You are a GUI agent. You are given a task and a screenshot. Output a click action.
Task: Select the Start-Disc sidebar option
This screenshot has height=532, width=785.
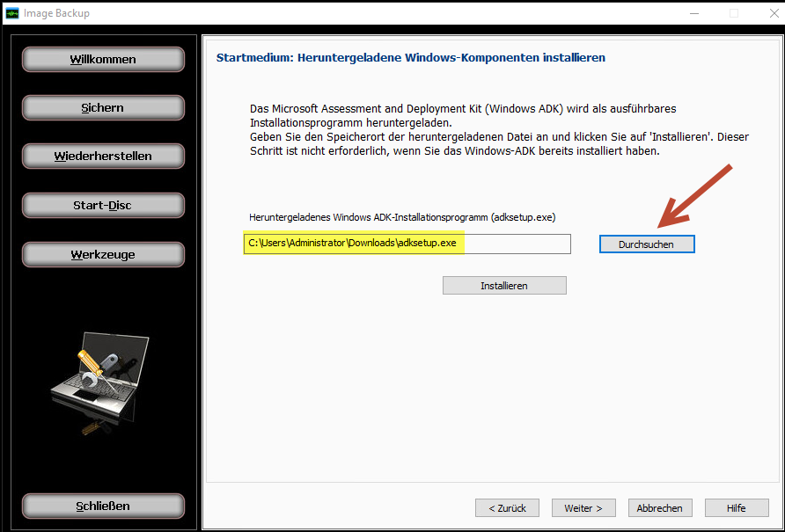click(x=103, y=205)
